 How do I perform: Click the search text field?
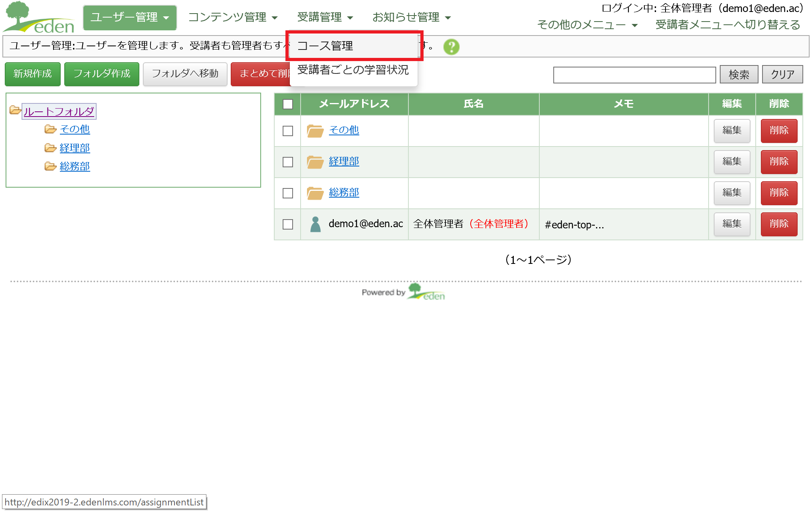point(634,75)
